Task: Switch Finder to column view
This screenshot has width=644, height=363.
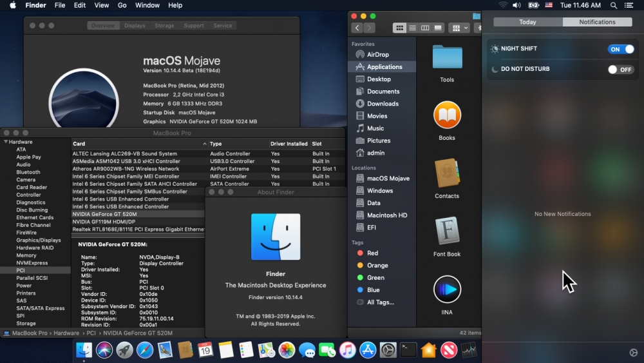Action: click(x=425, y=28)
